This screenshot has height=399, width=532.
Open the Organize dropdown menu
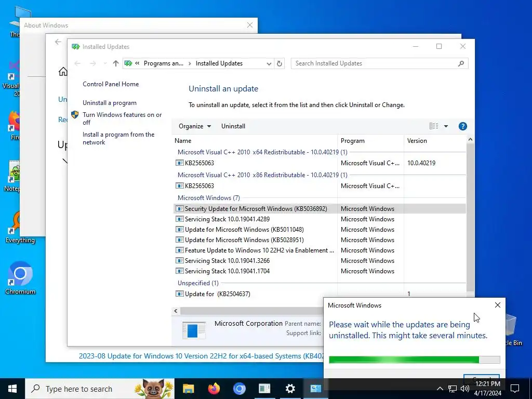tap(195, 126)
